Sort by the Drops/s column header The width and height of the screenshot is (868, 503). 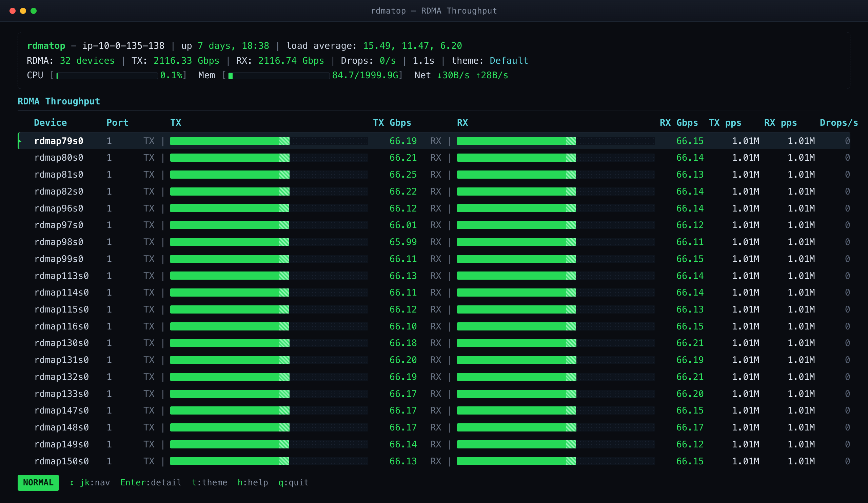pos(839,123)
